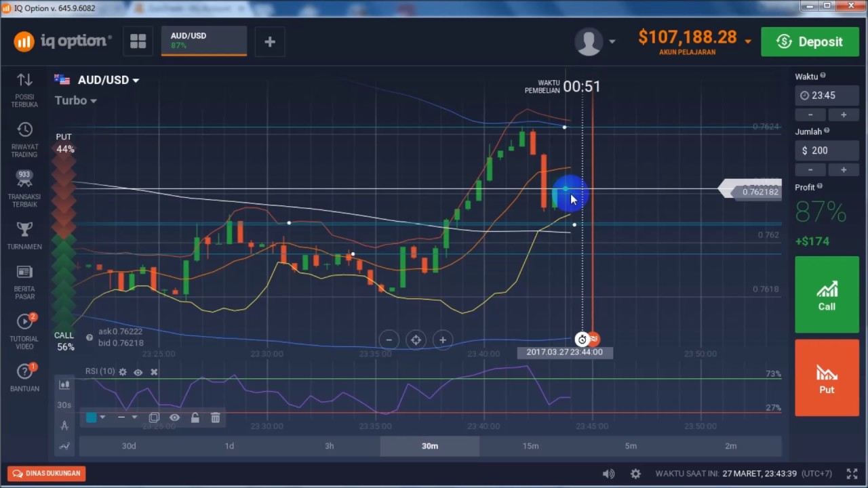This screenshot has height=488, width=868.
Task: Open RSI indicator settings gear
Action: (x=123, y=371)
